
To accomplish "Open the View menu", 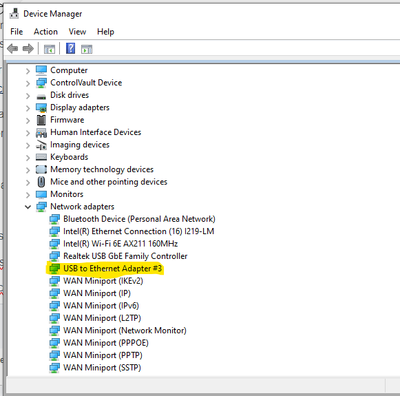I will click(x=77, y=32).
